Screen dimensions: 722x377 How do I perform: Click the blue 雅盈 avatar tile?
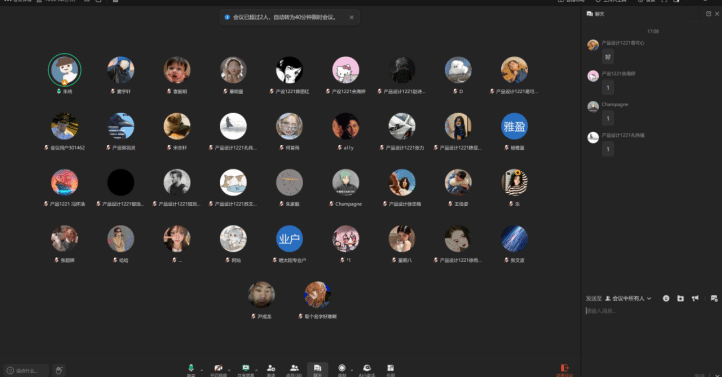click(x=514, y=126)
